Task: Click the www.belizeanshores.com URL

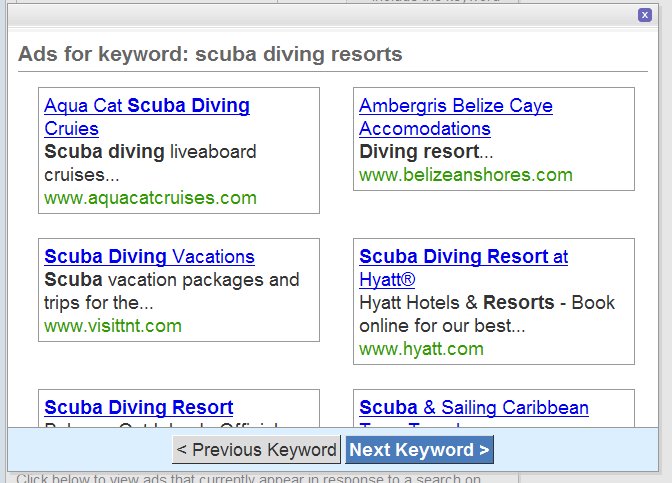Action: pos(465,176)
